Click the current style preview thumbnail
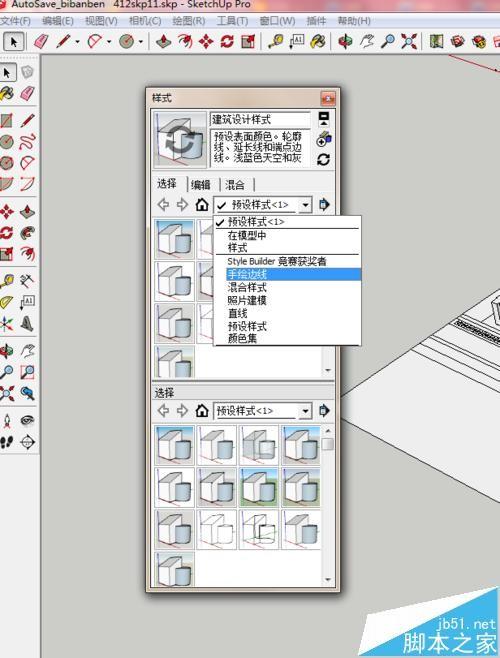Image resolution: width=500 pixels, height=658 pixels. [180, 140]
